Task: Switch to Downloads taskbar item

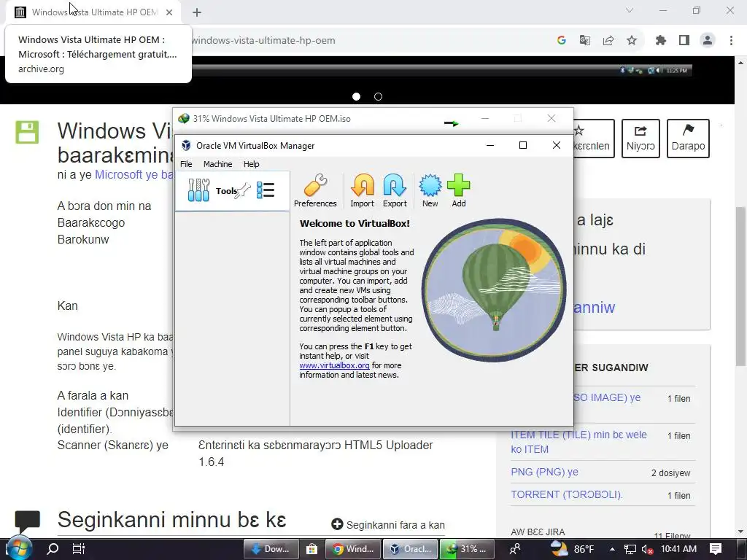Action: coord(271,549)
